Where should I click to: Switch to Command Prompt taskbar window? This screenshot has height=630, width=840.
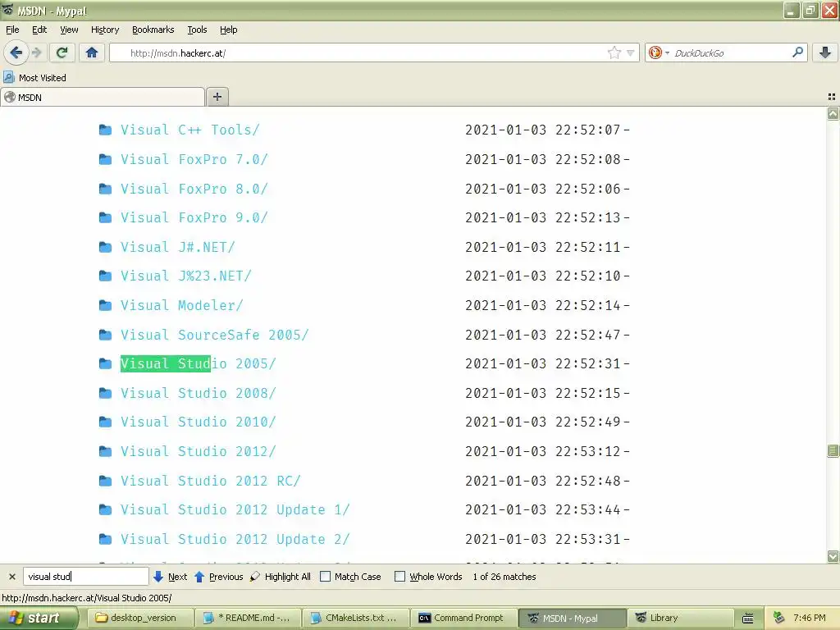coord(463,618)
